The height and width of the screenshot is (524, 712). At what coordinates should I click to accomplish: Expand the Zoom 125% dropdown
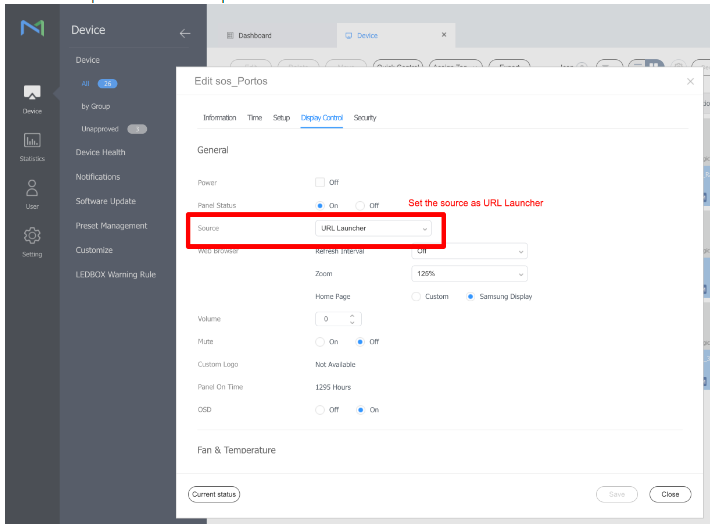point(469,273)
